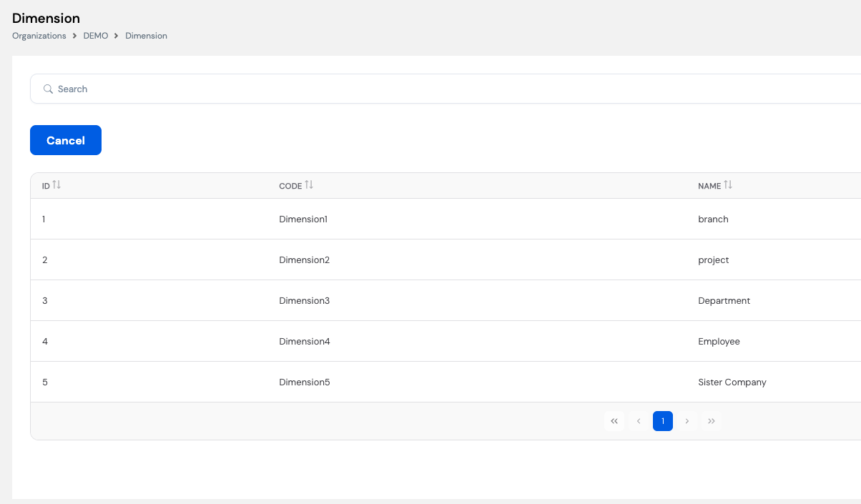
Task: Click ID cell of Dimension4 row
Action: pyautogui.click(x=44, y=342)
